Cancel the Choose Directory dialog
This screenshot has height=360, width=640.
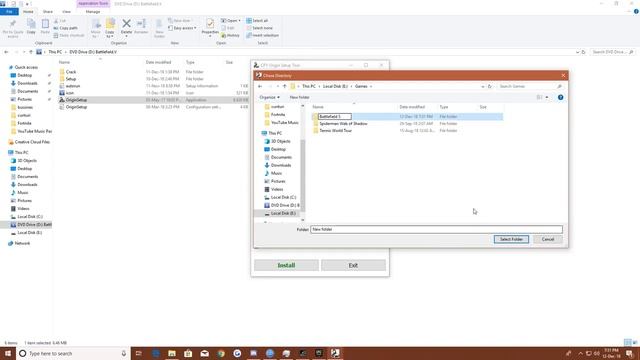point(548,239)
